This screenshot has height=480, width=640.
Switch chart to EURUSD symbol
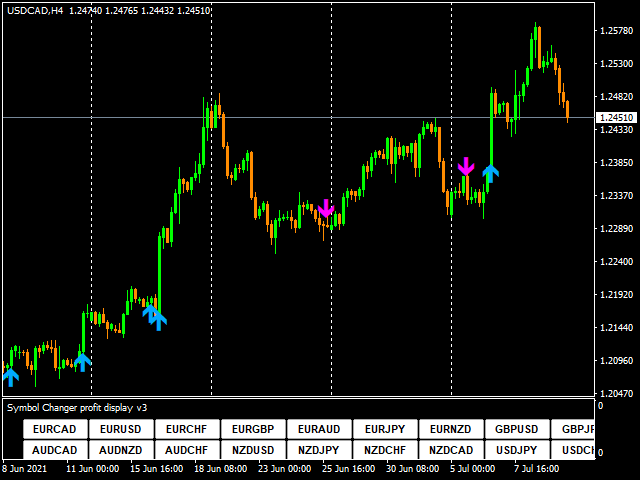click(x=121, y=429)
